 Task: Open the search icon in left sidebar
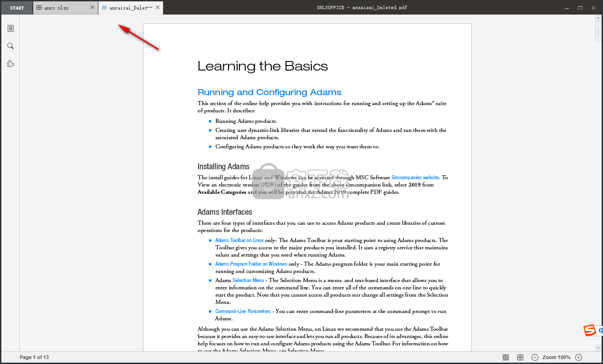pos(10,46)
